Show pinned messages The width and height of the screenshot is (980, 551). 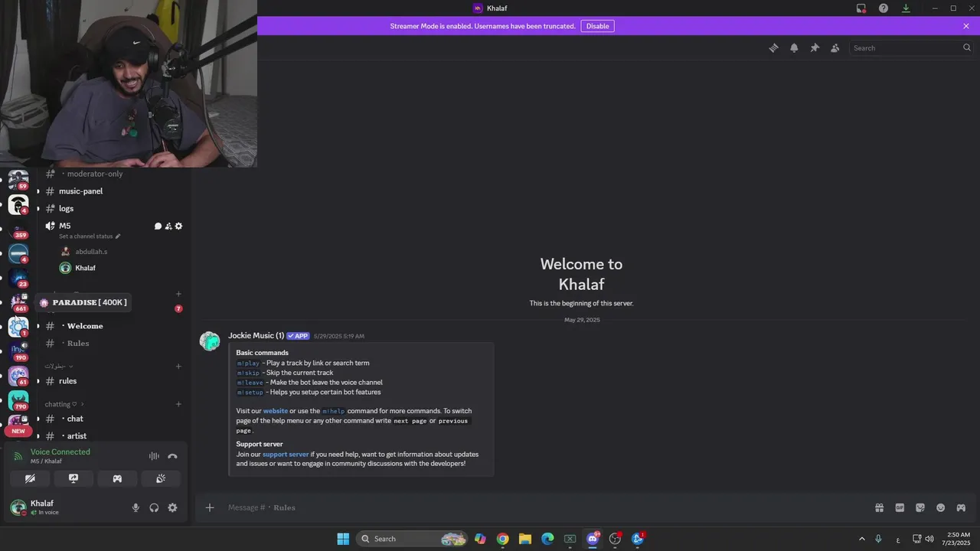tap(815, 47)
